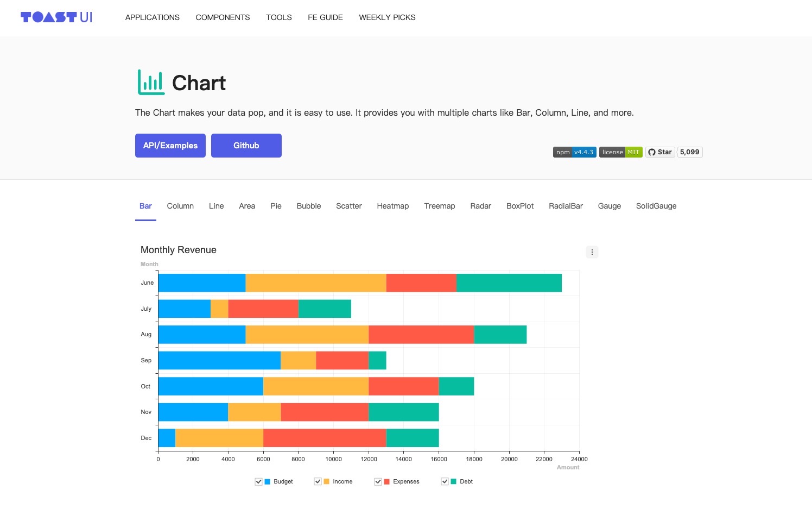
Task: Click the Dec axis label
Action: [146, 438]
